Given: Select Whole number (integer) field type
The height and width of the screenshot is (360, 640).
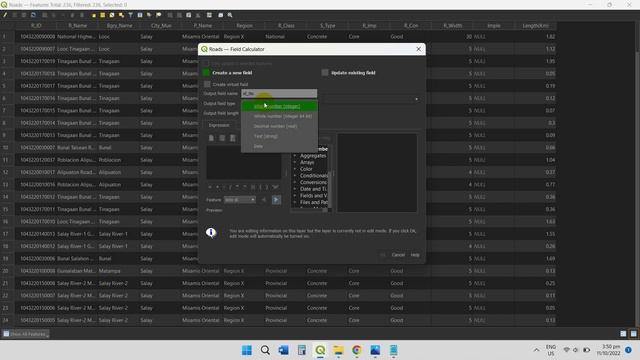Looking at the screenshot, I should tap(279, 106).
